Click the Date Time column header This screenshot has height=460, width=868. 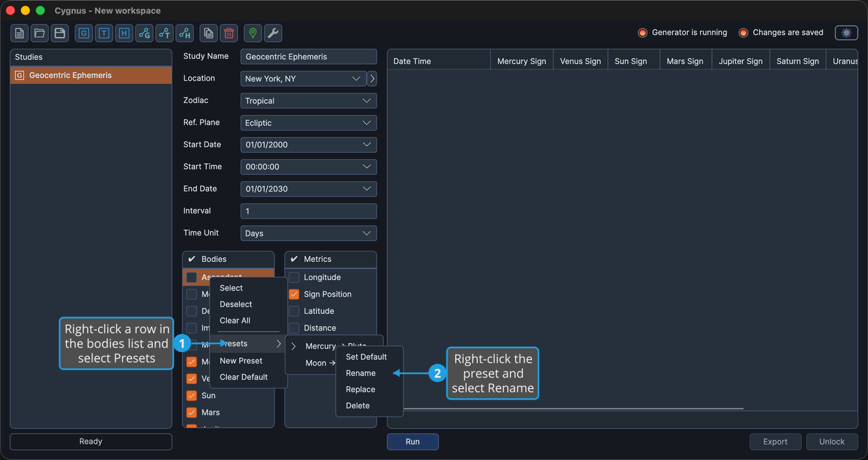439,61
